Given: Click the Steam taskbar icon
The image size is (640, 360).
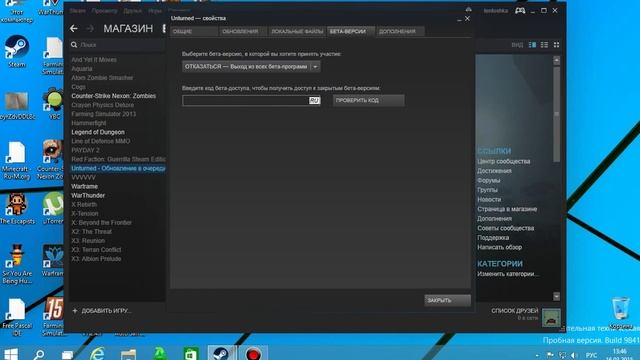Looking at the screenshot, I should click(x=222, y=353).
